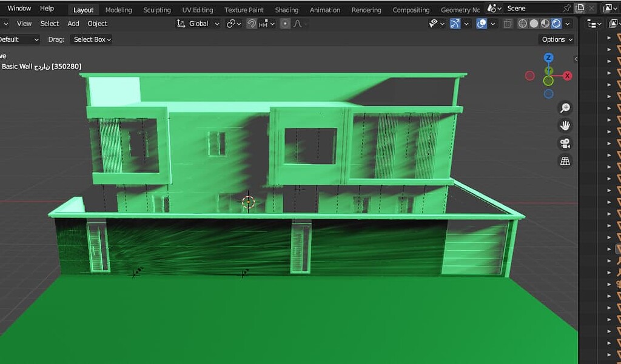Click the new scene copy button beside Scene

point(579,8)
